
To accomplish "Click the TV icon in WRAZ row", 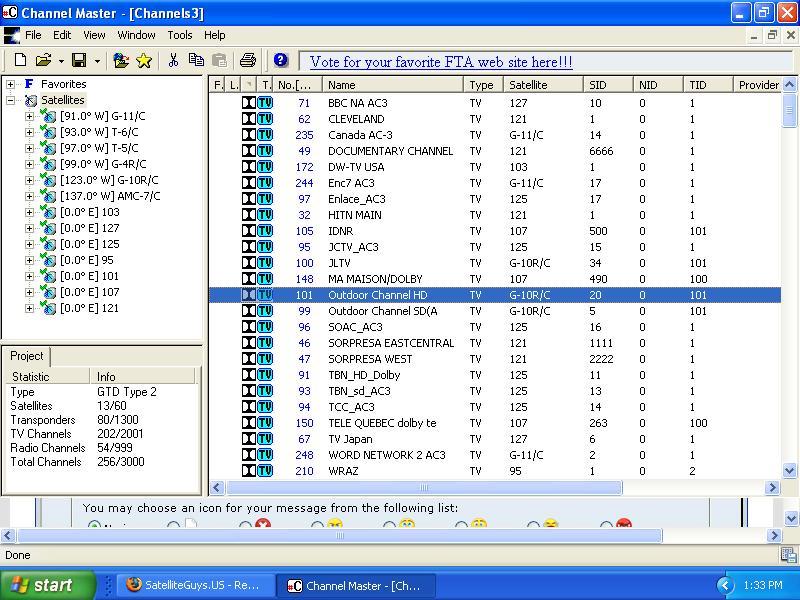I will coord(265,471).
